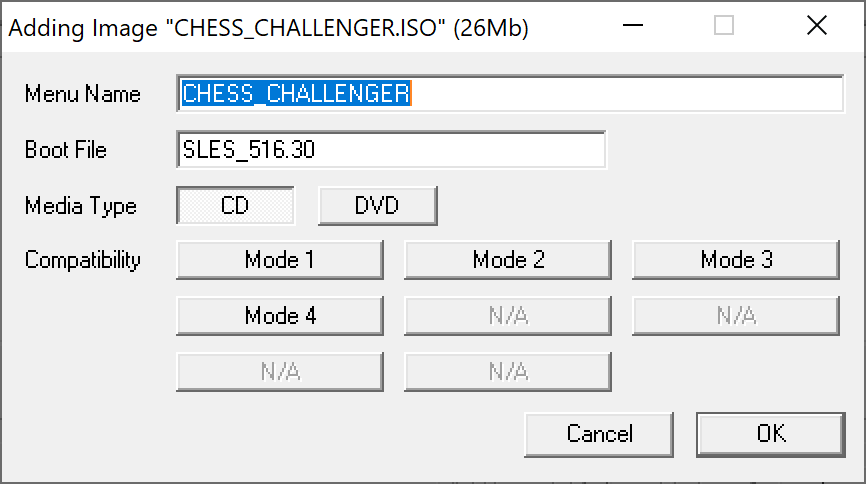Click the N/A button directly below Mode 3
The width and height of the screenshot is (866, 484).
[x=736, y=316]
